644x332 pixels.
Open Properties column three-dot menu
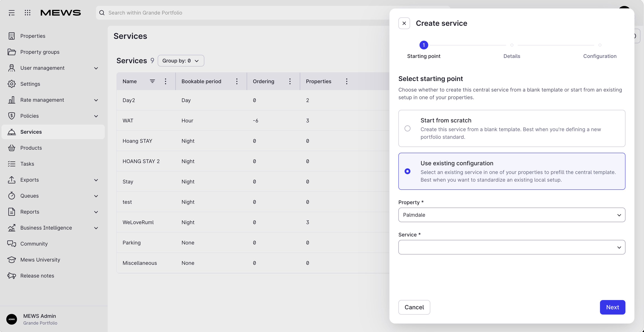(x=347, y=81)
